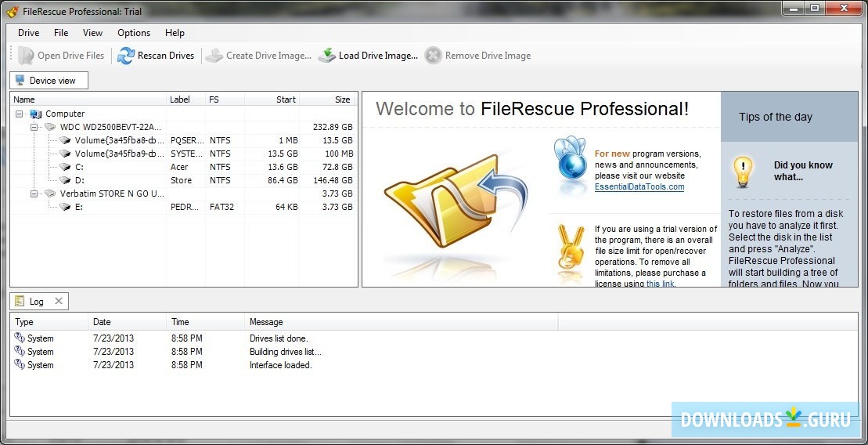Click the E: volume drive icon
Screen dimensions: 868x445
click(x=65, y=207)
